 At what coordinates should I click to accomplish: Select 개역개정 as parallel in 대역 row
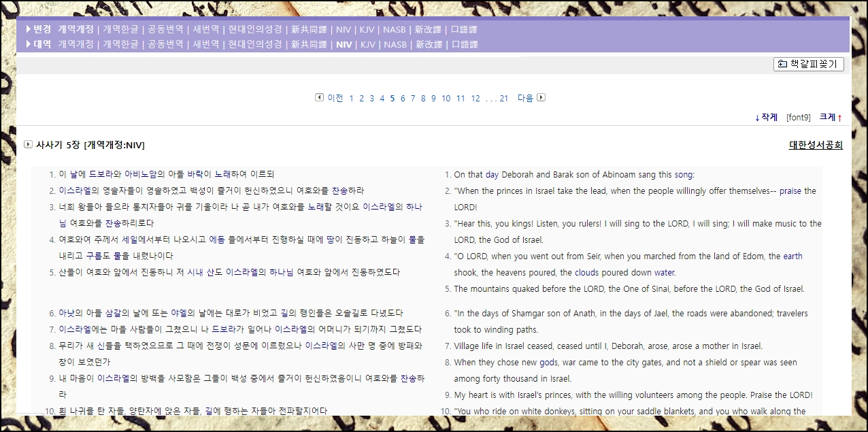[x=76, y=44]
